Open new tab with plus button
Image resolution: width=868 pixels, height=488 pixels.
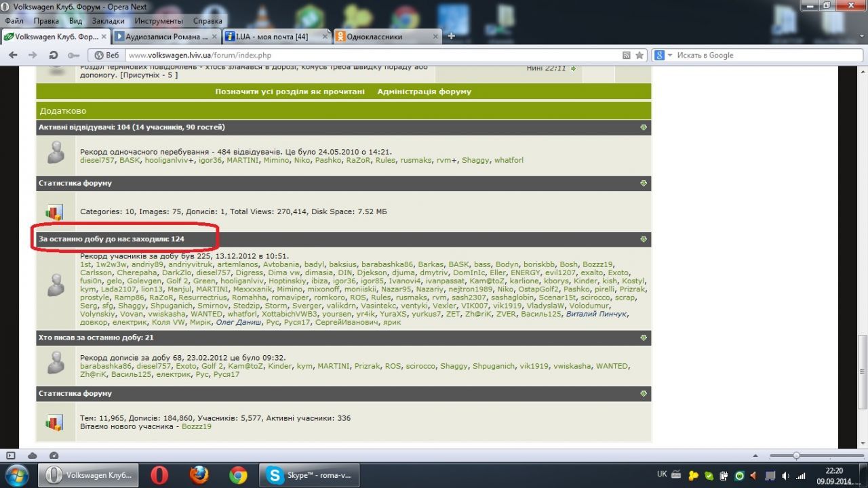tap(451, 36)
